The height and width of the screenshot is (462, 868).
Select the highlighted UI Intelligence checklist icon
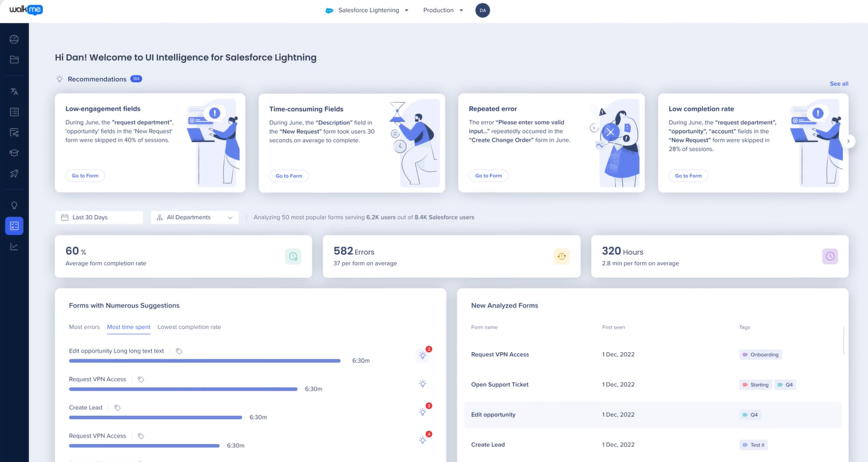pos(14,226)
